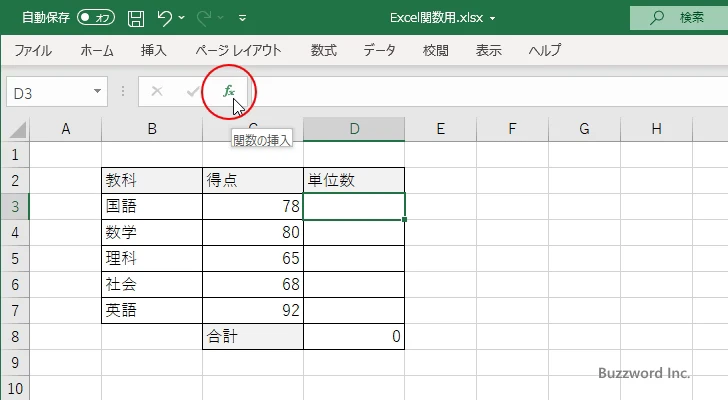
Task: Click the Redo arrow icon
Action: click(203, 18)
